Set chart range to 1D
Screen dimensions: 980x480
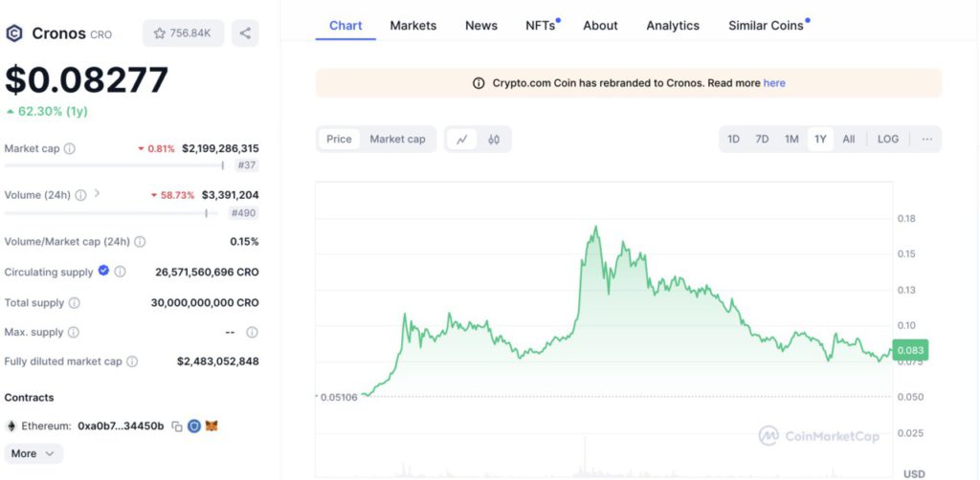point(734,140)
